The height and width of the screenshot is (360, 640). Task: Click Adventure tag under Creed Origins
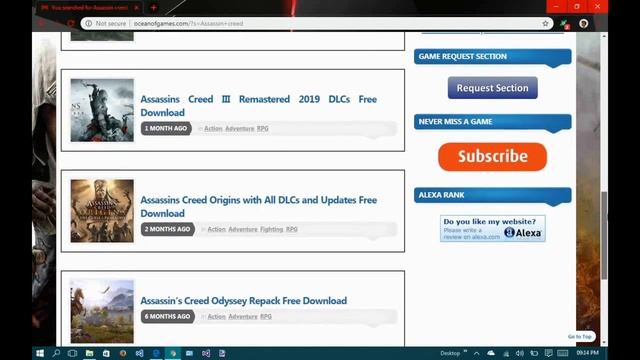(243, 229)
